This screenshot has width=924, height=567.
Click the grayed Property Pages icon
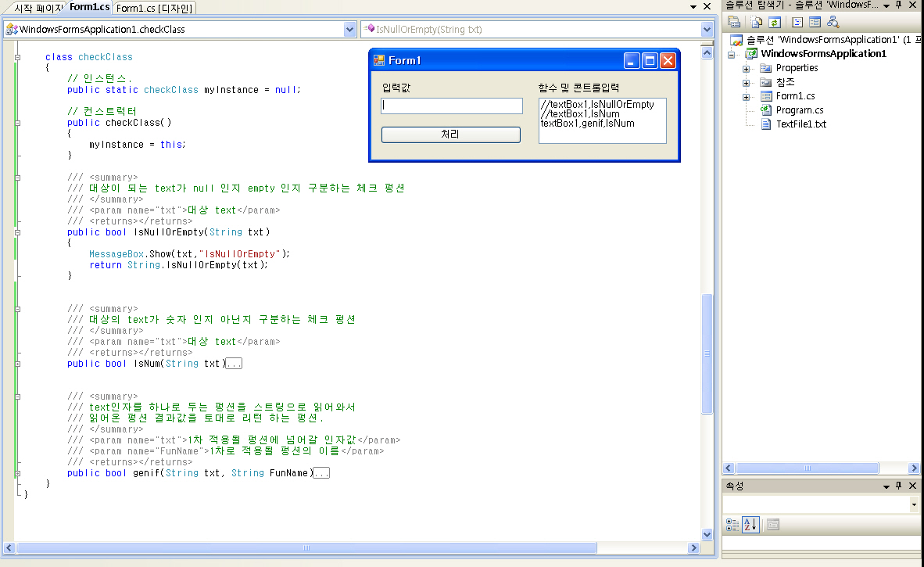773,525
